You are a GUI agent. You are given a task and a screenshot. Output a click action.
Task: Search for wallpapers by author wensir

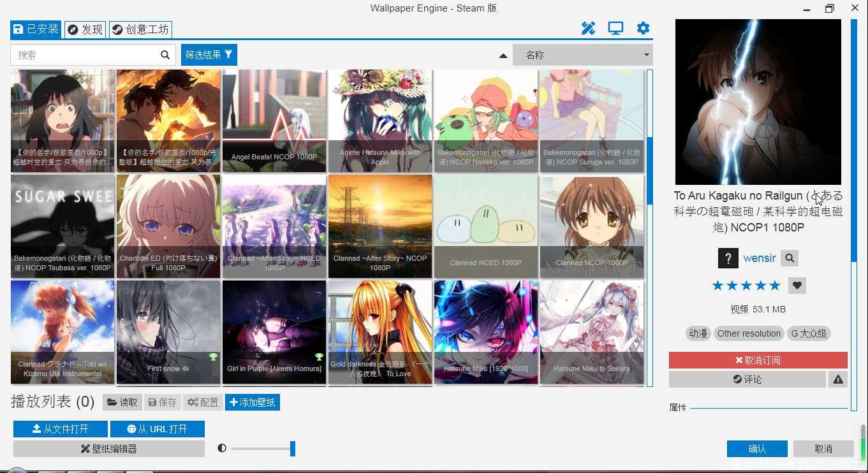(x=790, y=258)
